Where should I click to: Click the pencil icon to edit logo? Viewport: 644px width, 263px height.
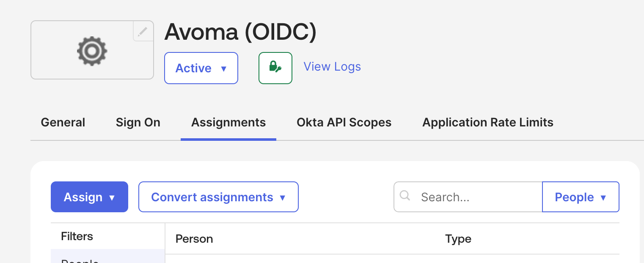[x=143, y=31]
